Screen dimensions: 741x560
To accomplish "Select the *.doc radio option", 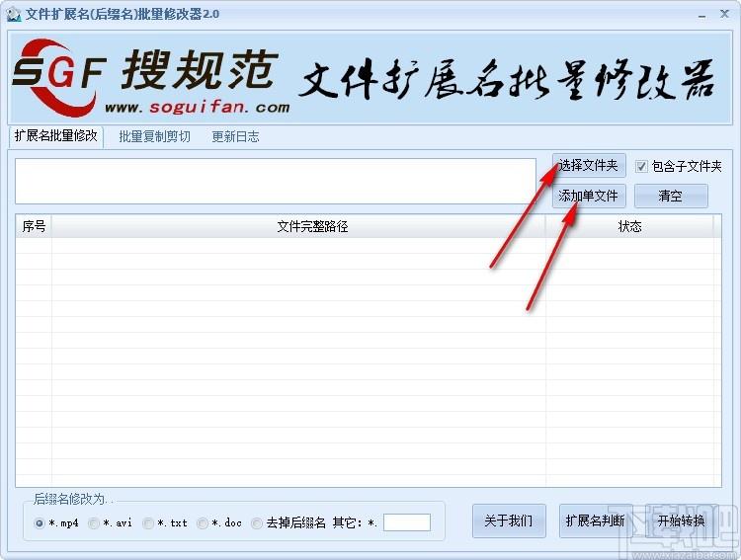I will pos(203,523).
